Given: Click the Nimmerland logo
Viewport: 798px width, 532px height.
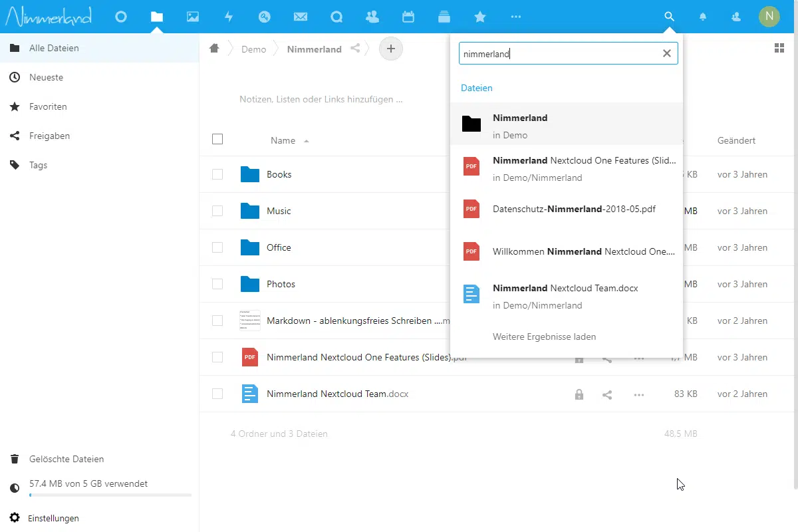Looking at the screenshot, I should coord(49,16).
